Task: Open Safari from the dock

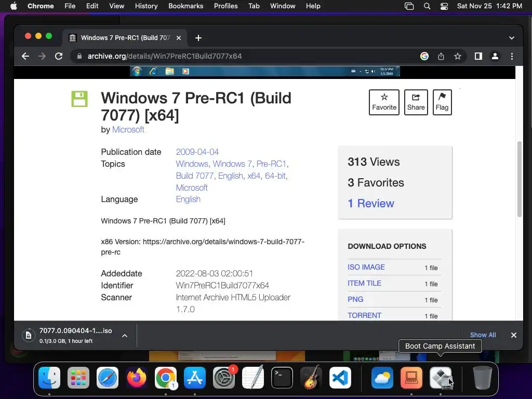Action: click(x=108, y=378)
